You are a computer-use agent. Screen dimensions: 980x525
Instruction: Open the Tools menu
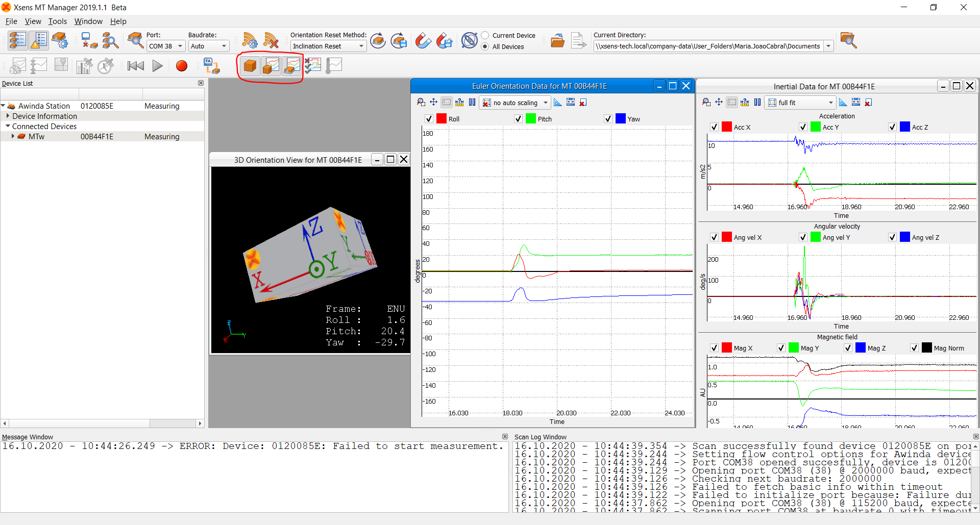tap(57, 21)
